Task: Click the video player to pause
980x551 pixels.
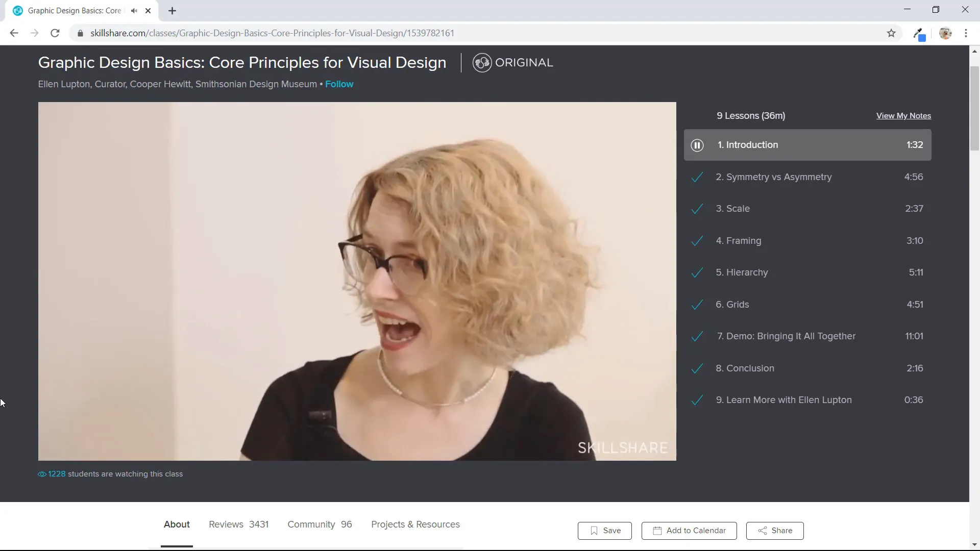Action: [357, 282]
